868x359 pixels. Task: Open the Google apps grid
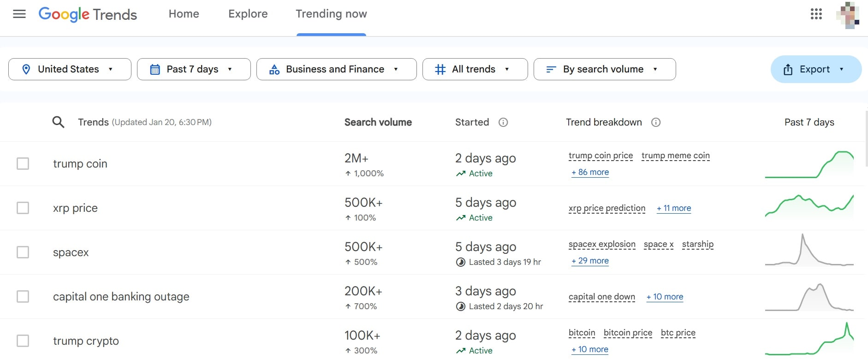pos(816,14)
